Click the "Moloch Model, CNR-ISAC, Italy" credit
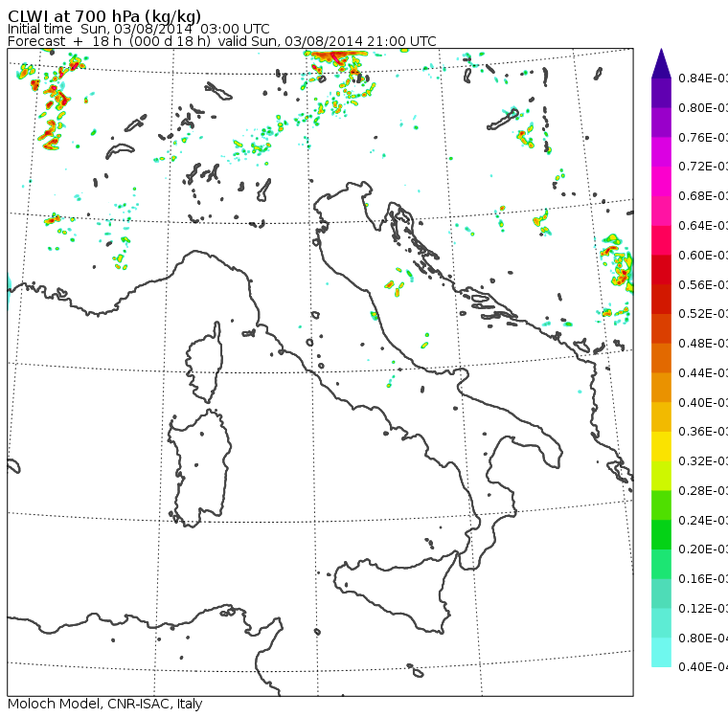This screenshot has width=728, height=717. 105,704
